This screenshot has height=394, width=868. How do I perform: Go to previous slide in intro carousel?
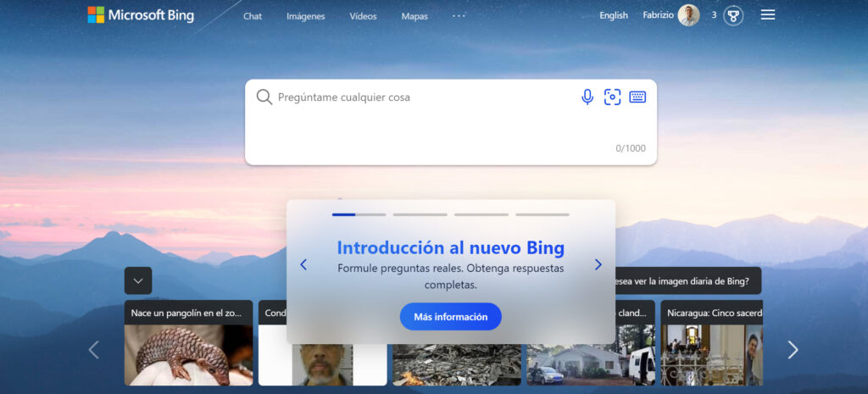coord(303,264)
